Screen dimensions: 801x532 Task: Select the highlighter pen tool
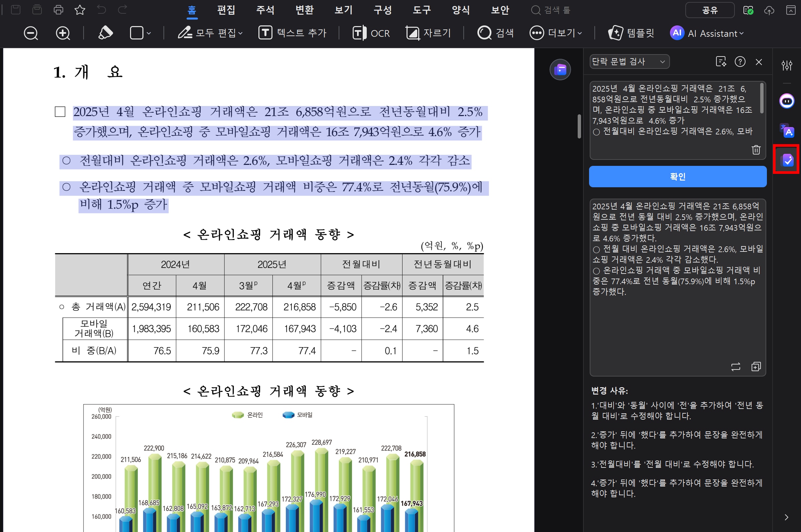tap(105, 33)
